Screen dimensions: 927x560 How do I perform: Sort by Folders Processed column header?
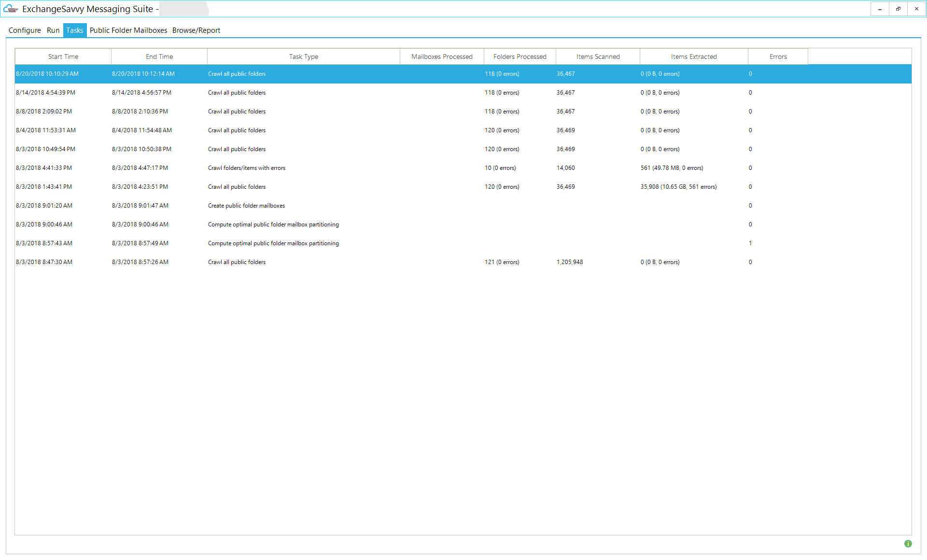[520, 56]
